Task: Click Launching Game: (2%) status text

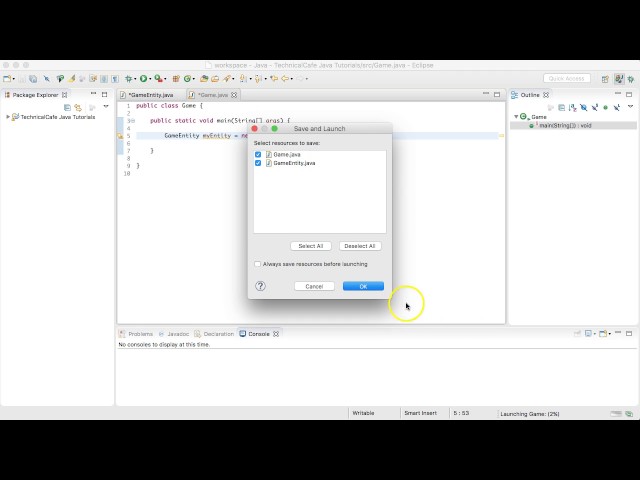Action: point(530,414)
